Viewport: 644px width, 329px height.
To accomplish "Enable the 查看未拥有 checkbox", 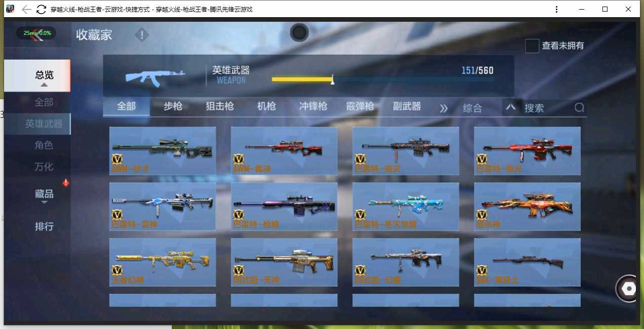I will [532, 46].
